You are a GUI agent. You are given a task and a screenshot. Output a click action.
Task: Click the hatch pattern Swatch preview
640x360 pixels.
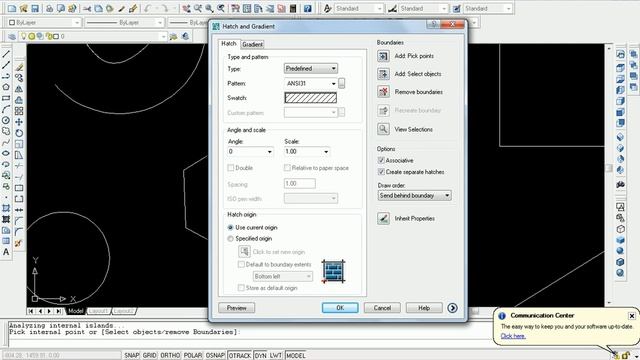click(311, 98)
